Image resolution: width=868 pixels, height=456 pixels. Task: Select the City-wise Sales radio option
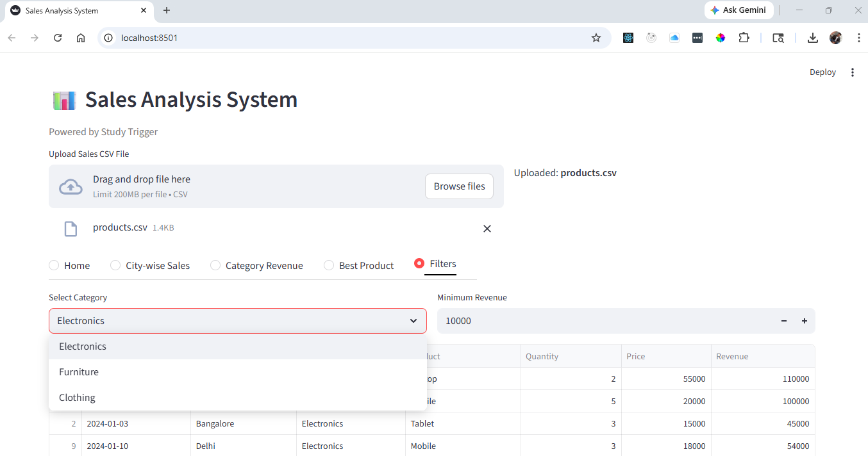[115, 265]
